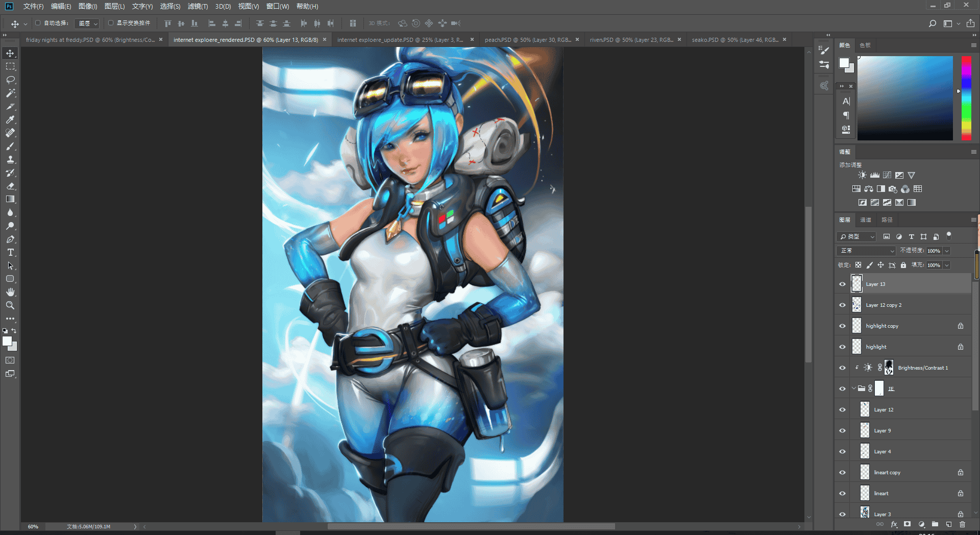This screenshot has height=535, width=980.
Task: Hide the Layer 12 copy 2 layer
Action: [x=842, y=305]
